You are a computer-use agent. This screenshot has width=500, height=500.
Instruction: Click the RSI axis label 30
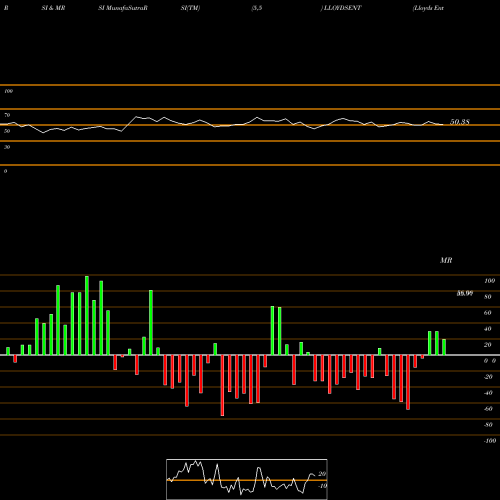tap(7, 147)
